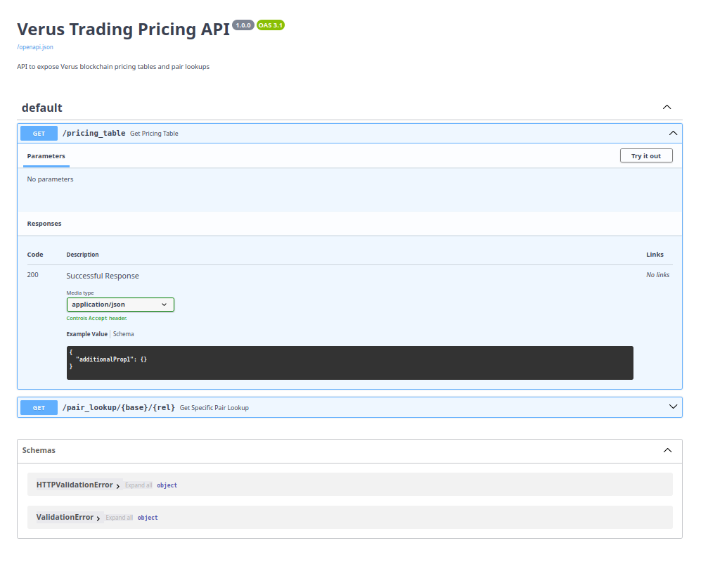The image size is (708, 588).
Task: Click the Try it out button
Action: 645,155
